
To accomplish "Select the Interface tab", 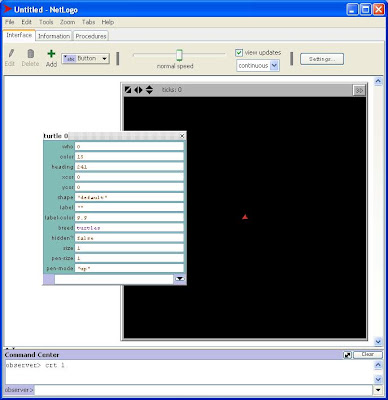I will click(19, 35).
